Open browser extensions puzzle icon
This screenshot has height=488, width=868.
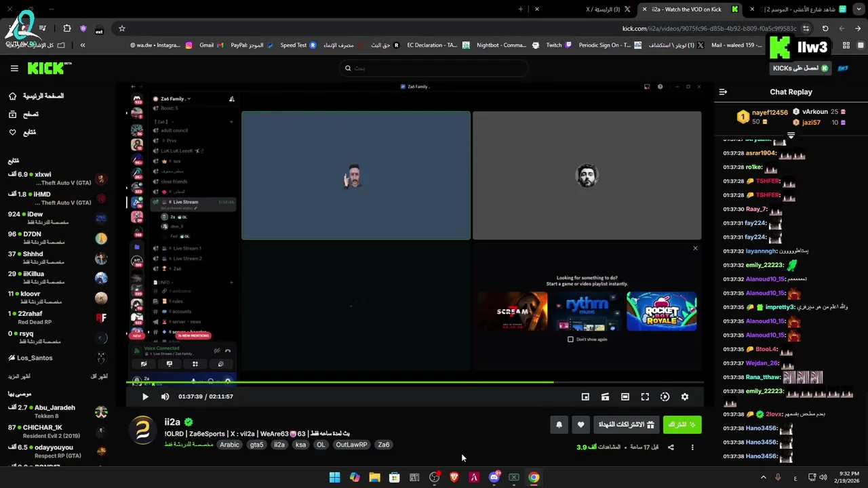tap(66, 28)
